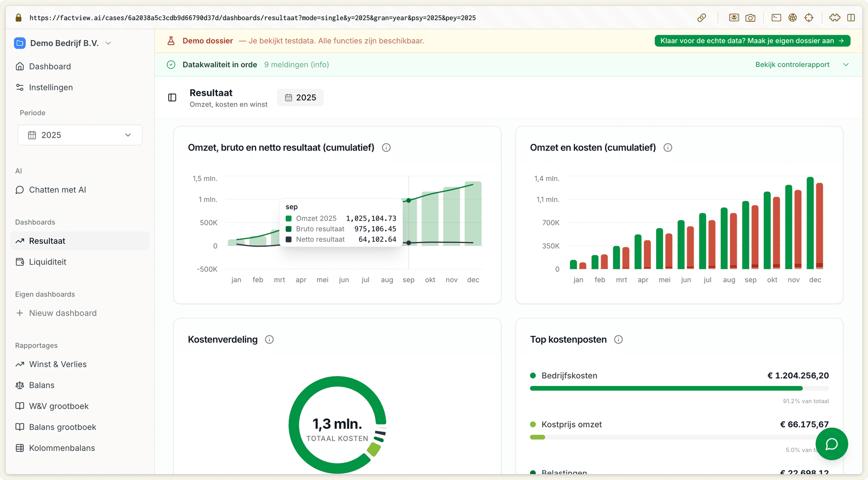Image resolution: width=868 pixels, height=480 pixels.
Task: Click the 9 meldingen (info) text
Action: (297, 65)
